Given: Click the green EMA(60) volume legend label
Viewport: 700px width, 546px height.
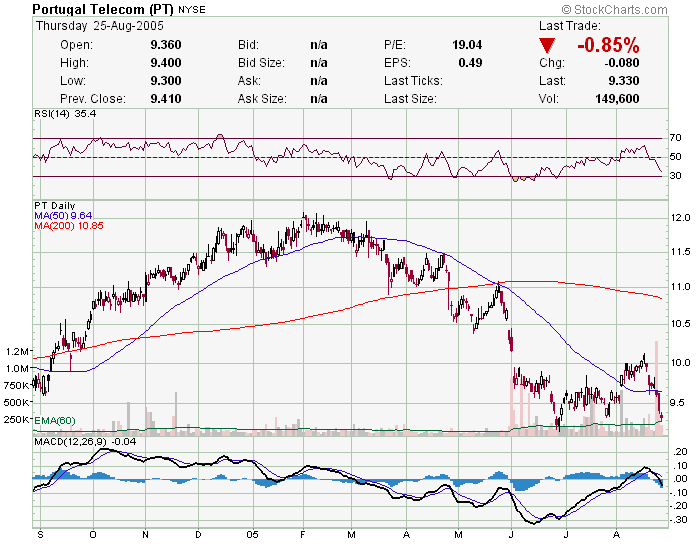Looking at the screenshot, I should [55, 421].
